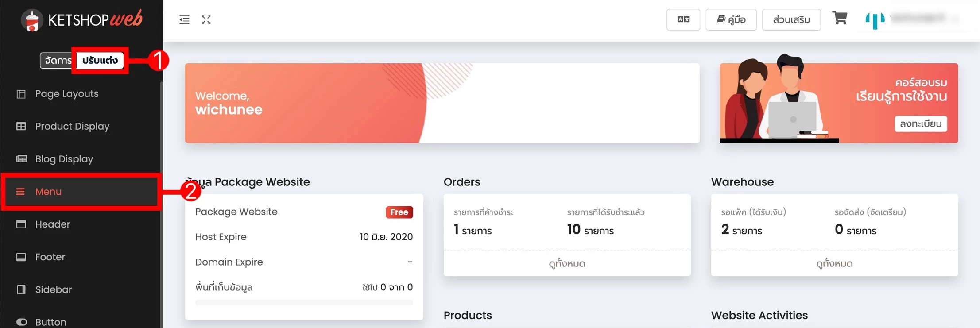Click the Header panel icon in sidebar
The width and height of the screenshot is (980, 328).
(21, 224)
